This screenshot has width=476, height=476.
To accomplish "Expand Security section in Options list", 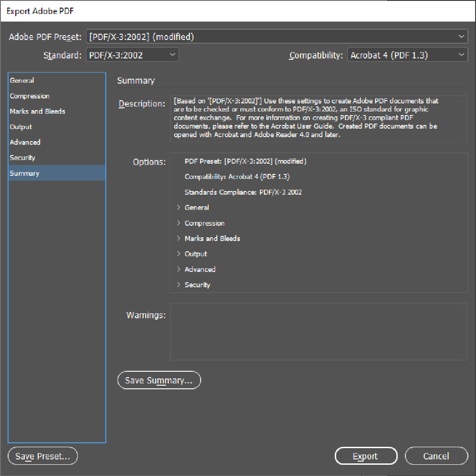I will click(x=179, y=285).
